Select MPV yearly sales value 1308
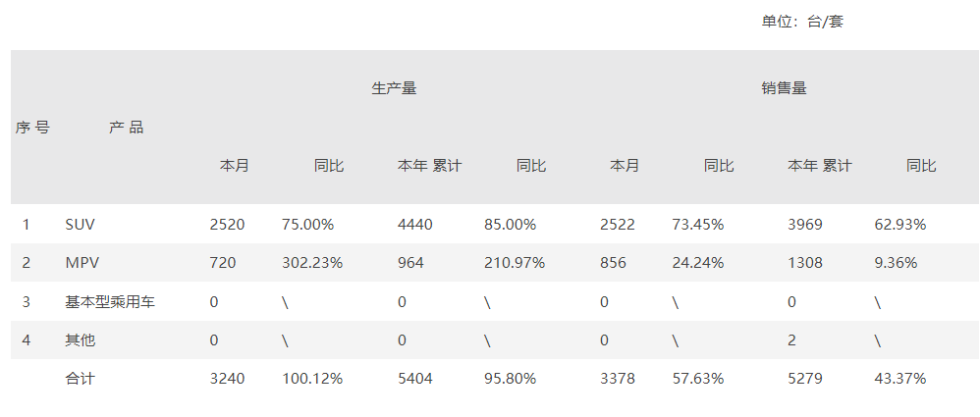980x417 pixels. point(805,263)
